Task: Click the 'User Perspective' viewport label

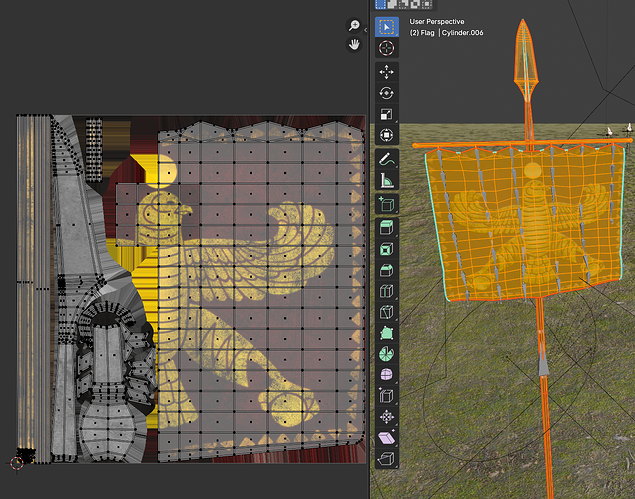Action: coord(437,21)
